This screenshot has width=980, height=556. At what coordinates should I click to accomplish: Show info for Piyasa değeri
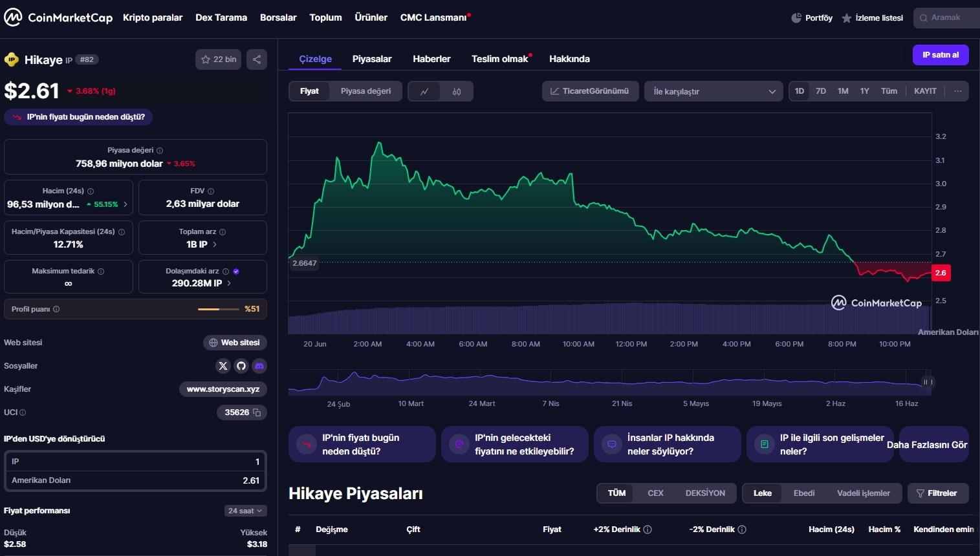(x=160, y=150)
